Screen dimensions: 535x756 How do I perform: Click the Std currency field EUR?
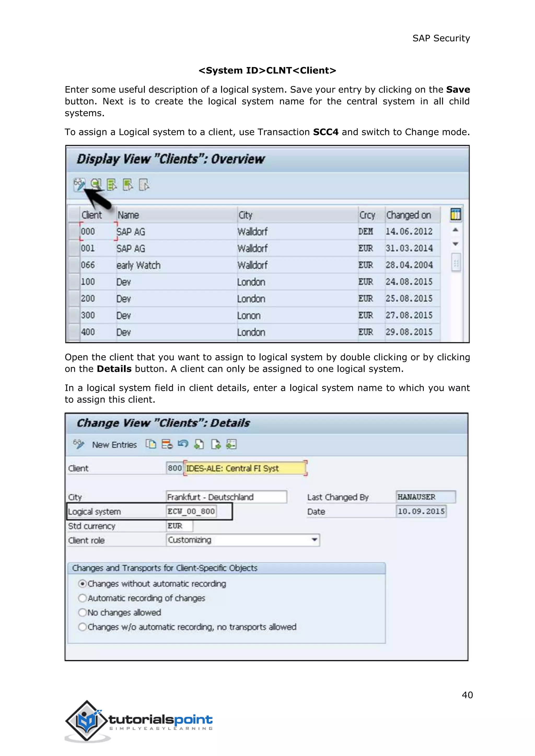[179, 526]
